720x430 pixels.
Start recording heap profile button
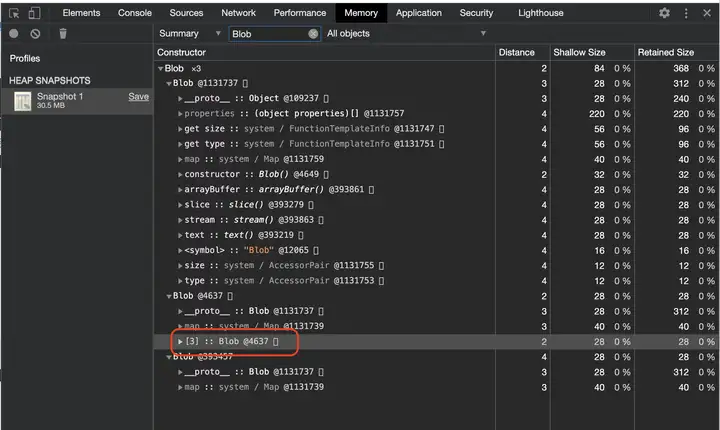(14, 34)
